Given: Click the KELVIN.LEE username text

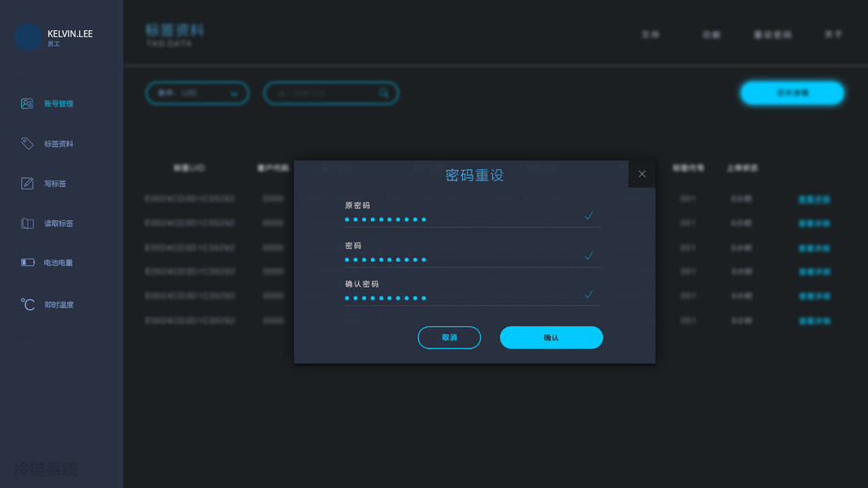Looking at the screenshot, I should point(70,33).
